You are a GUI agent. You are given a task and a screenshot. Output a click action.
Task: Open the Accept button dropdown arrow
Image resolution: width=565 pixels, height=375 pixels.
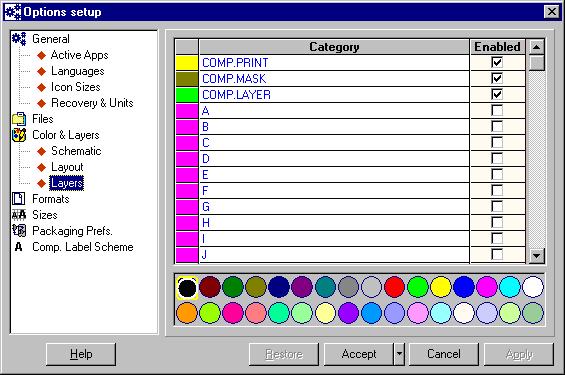point(399,354)
